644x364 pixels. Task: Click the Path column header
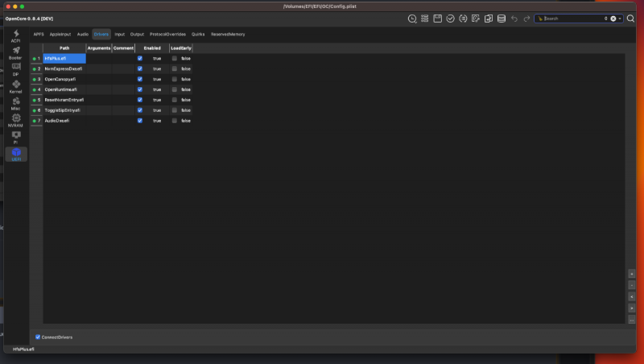pyautogui.click(x=64, y=48)
